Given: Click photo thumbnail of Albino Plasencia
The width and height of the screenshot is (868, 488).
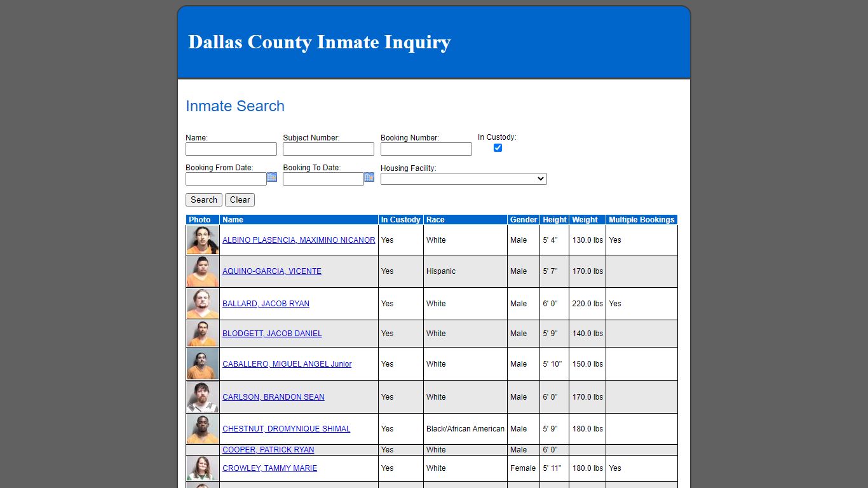Looking at the screenshot, I should (x=203, y=240).
